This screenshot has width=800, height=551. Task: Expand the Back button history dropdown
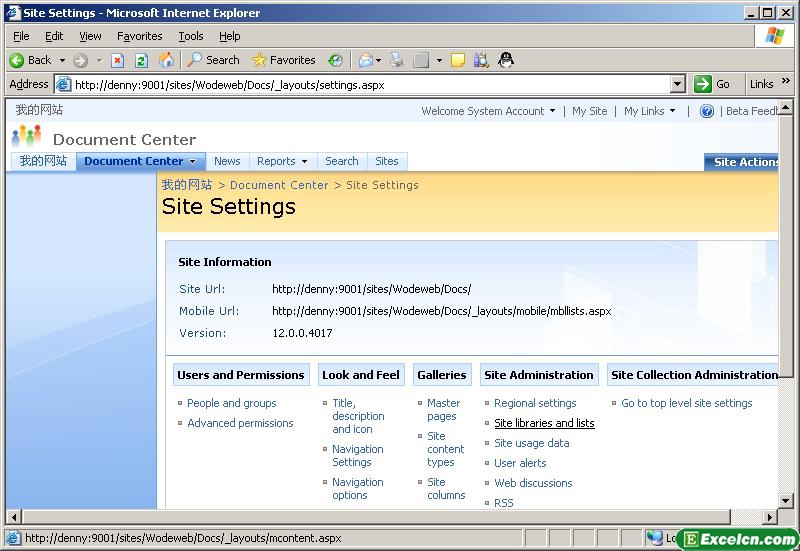click(62, 61)
